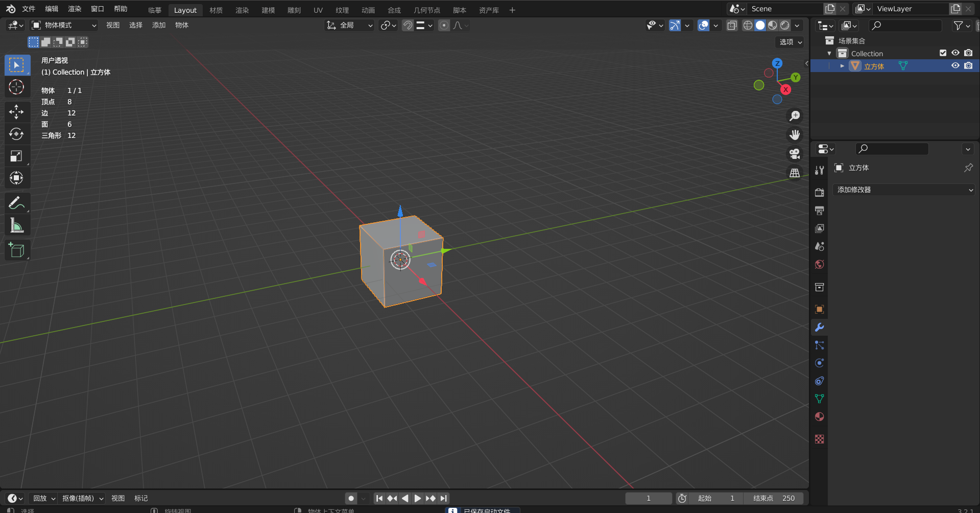Open the Modifier wrench properties tab
This screenshot has width=980, height=513.
[x=819, y=328]
